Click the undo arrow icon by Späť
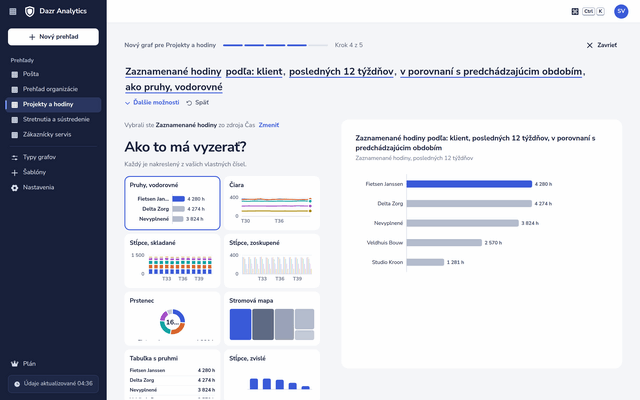 [189, 103]
